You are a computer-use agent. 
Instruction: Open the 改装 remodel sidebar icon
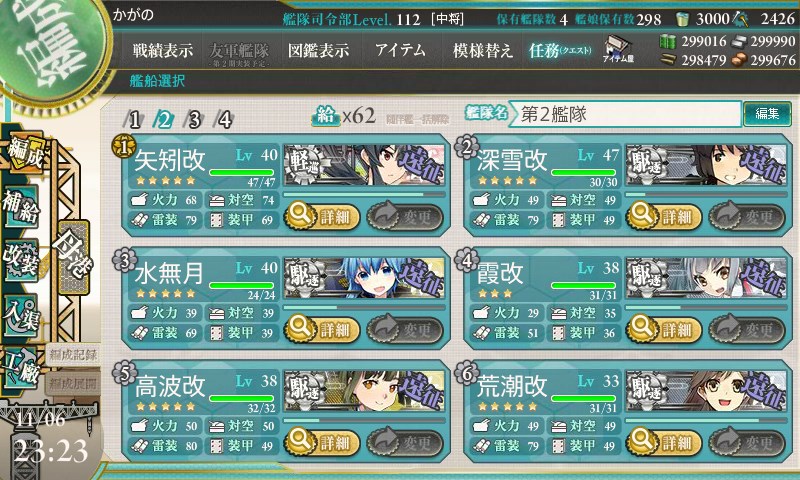point(21,259)
